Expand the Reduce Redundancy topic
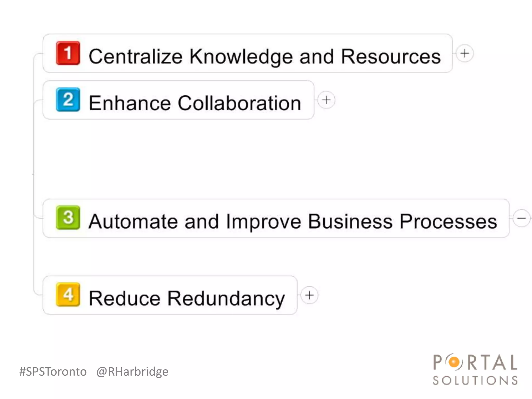This screenshot has width=532, height=399. 309,295
